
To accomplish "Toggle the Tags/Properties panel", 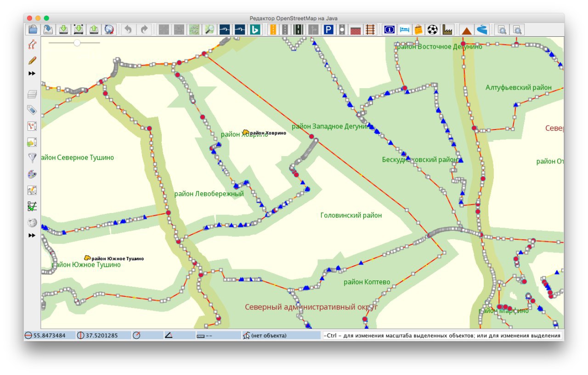I will (x=32, y=110).
